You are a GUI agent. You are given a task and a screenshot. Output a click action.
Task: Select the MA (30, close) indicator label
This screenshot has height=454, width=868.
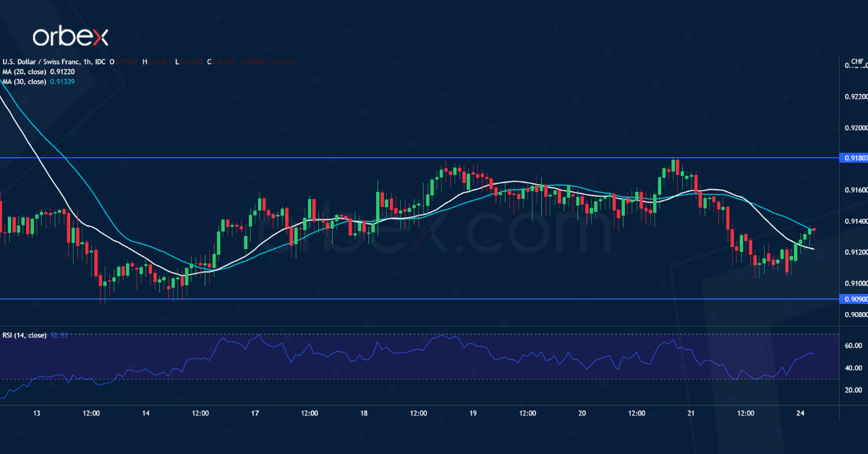click(x=24, y=81)
